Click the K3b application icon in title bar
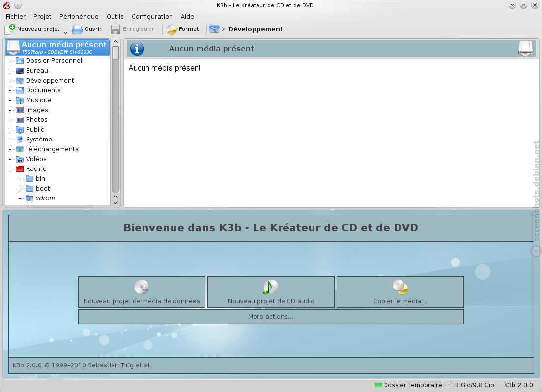The height and width of the screenshot is (392, 542). (x=6, y=5)
